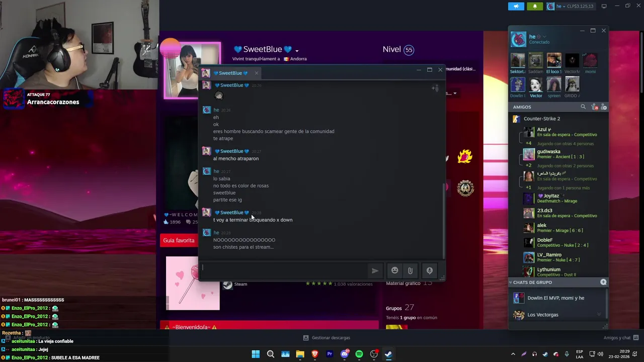Open Discord from the taskbar
The image size is (644, 362).
(345, 354)
